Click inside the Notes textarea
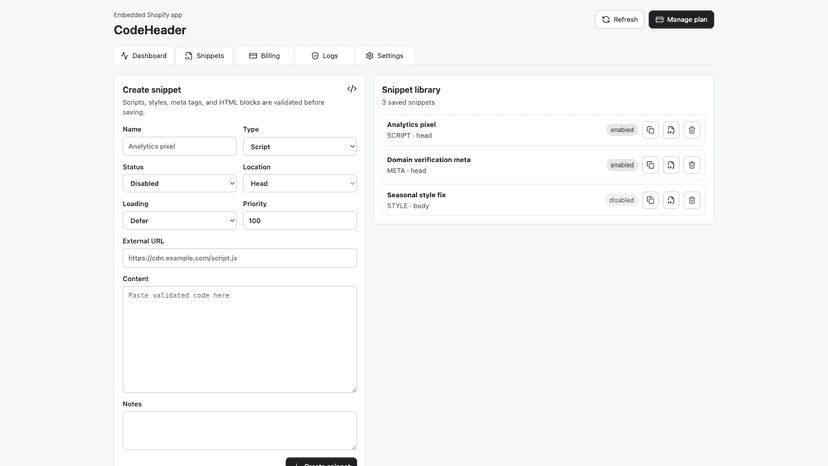Image resolution: width=828 pixels, height=466 pixels. coord(240,431)
